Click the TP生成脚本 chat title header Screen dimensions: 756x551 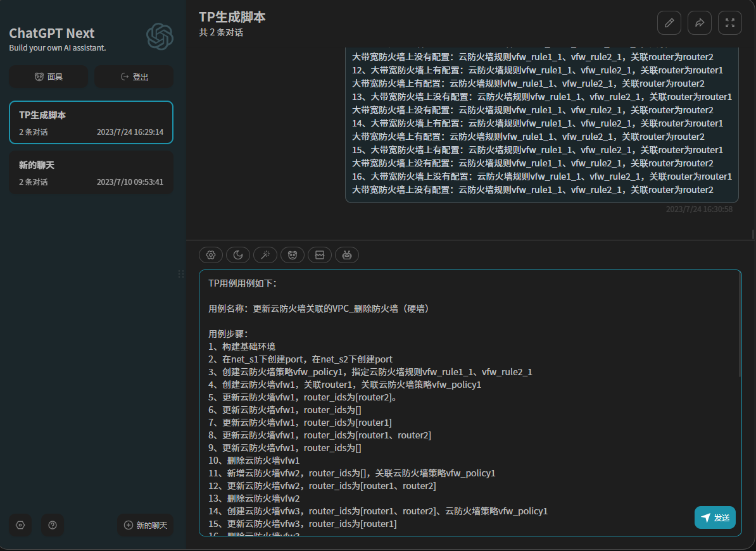(x=232, y=17)
